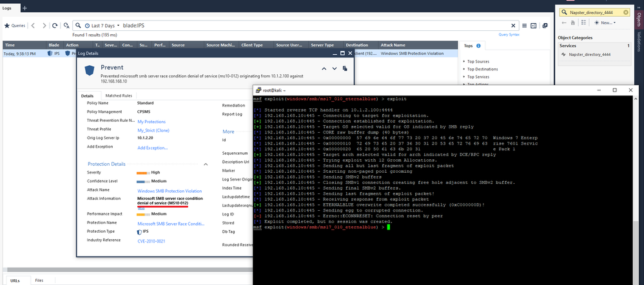Open the URLs tab at the bottom
644x285 pixels.
(x=15, y=280)
